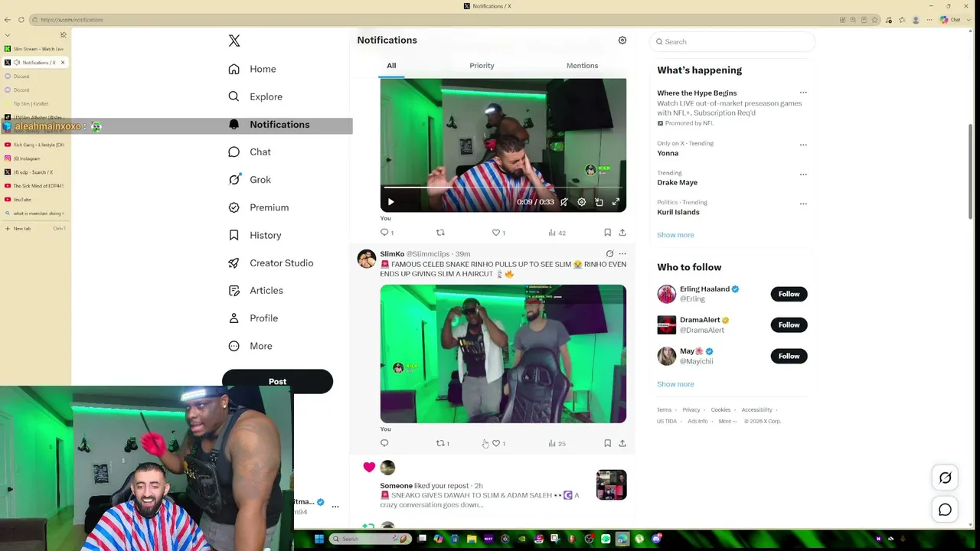The width and height of the screenshot is (980, 551).
Task: Collapse the vertical tabs chevron
Action: click(x=8, y=34)
